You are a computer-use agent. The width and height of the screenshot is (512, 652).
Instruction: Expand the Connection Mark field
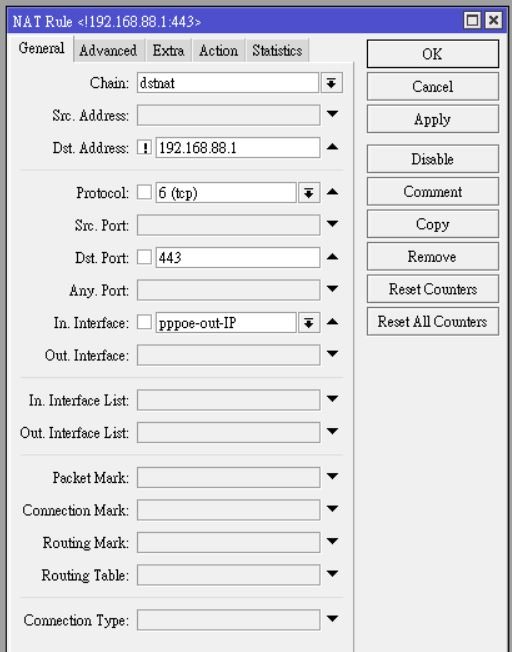click(332, 509)
